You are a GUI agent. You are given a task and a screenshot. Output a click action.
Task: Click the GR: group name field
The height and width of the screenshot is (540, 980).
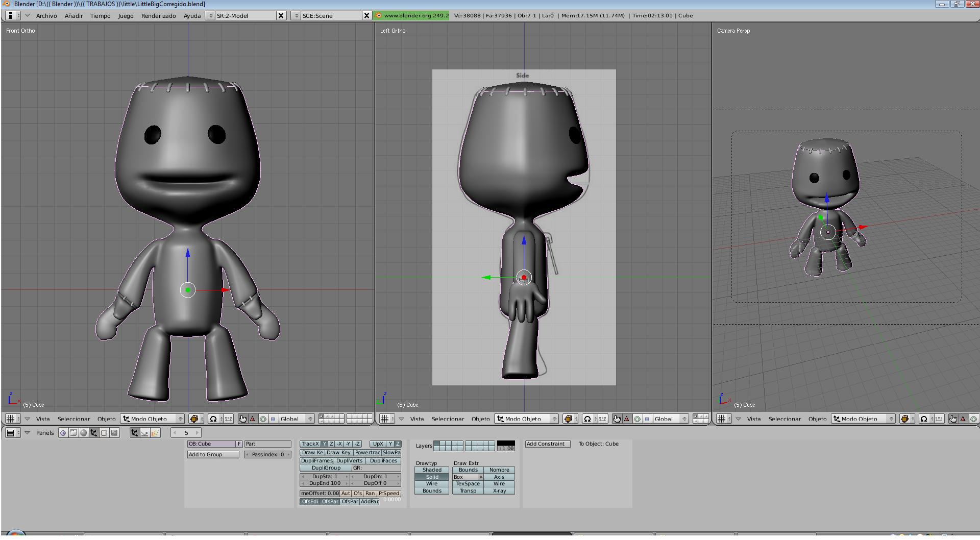(377, 468)
